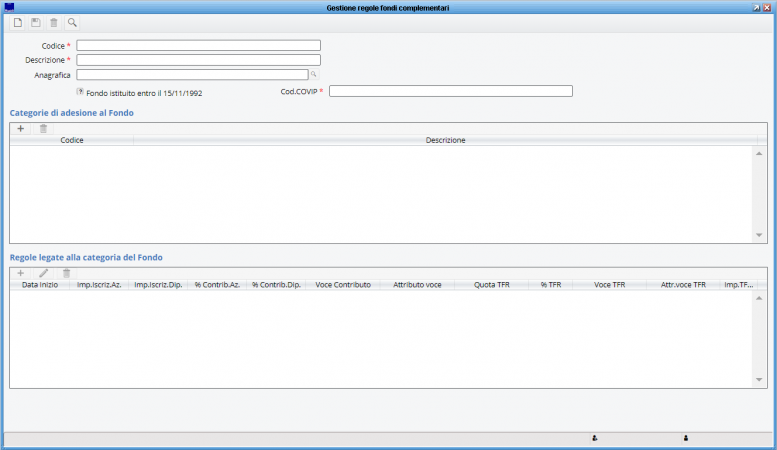Open the Search magnifier in top toolbar
Viewport: 777px width, 450px height.
[72, 23]
